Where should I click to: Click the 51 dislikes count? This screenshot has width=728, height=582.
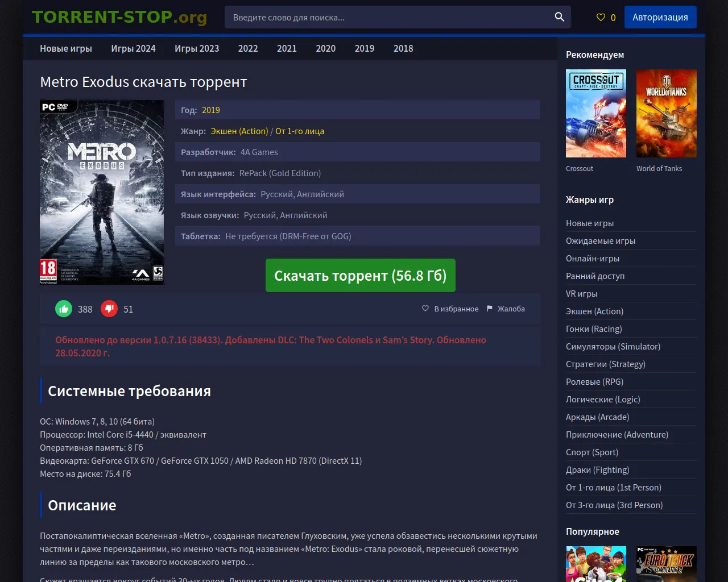pos(129,309)
